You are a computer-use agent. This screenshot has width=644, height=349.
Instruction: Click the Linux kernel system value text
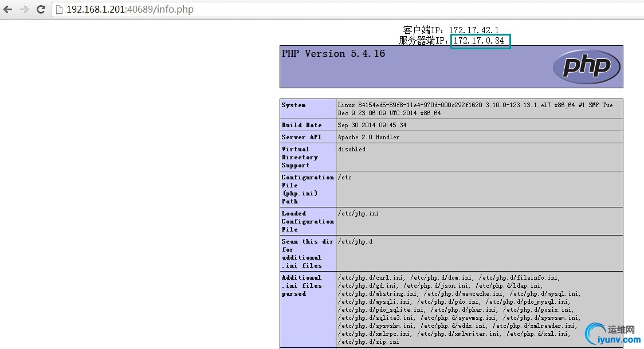click(475, 109)
